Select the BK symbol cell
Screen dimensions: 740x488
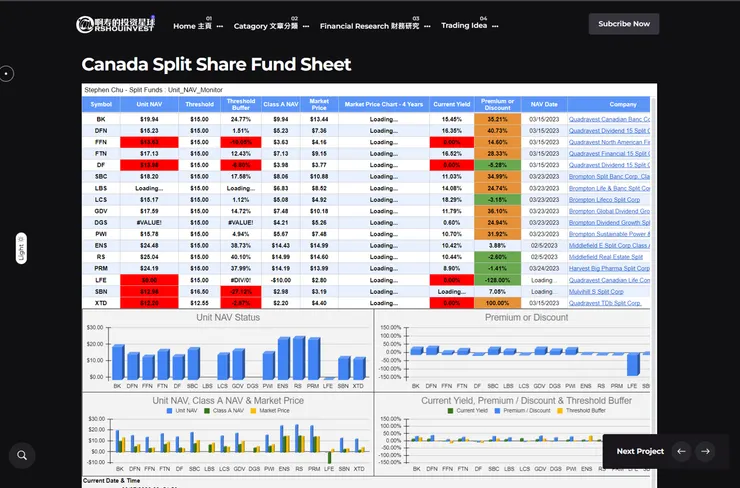pos(101,119)
